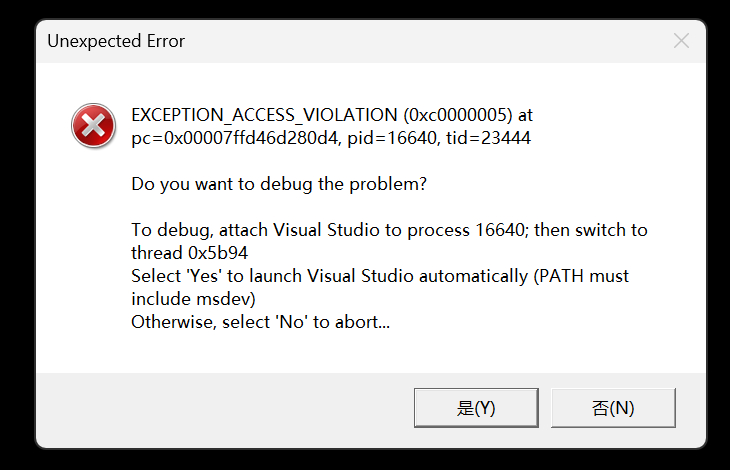Click the pc=0x00007ffd46d280d4 address
730x470 pixels.
[x=236, y=139]
